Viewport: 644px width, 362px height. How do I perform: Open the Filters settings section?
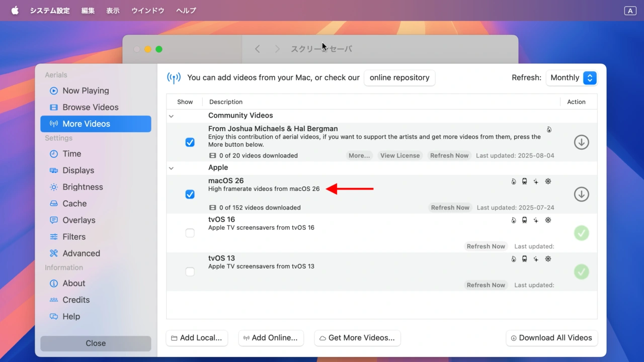click(x=74, y=237)
